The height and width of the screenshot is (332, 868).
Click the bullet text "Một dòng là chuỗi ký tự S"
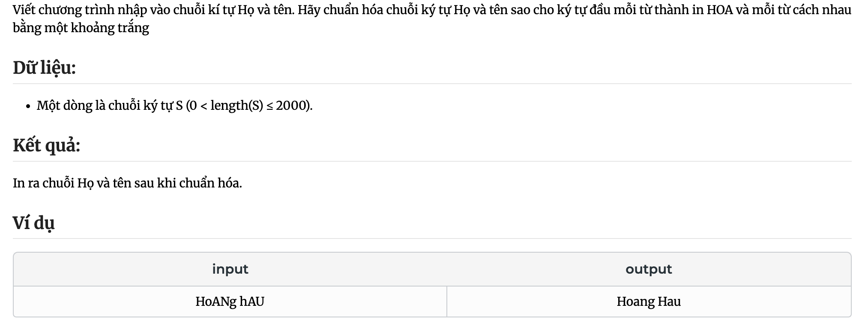click(110, 106)
